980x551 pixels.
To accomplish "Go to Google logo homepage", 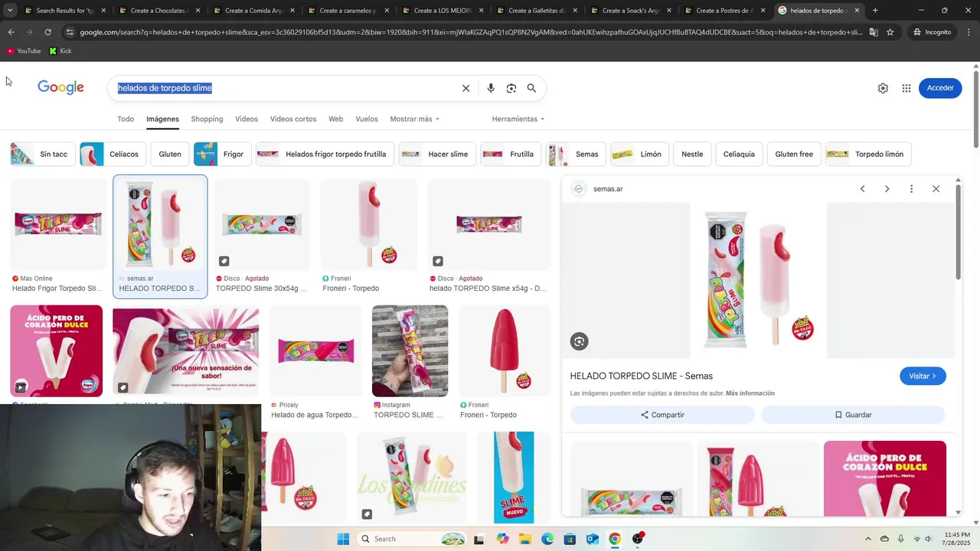I will (60, 87).
